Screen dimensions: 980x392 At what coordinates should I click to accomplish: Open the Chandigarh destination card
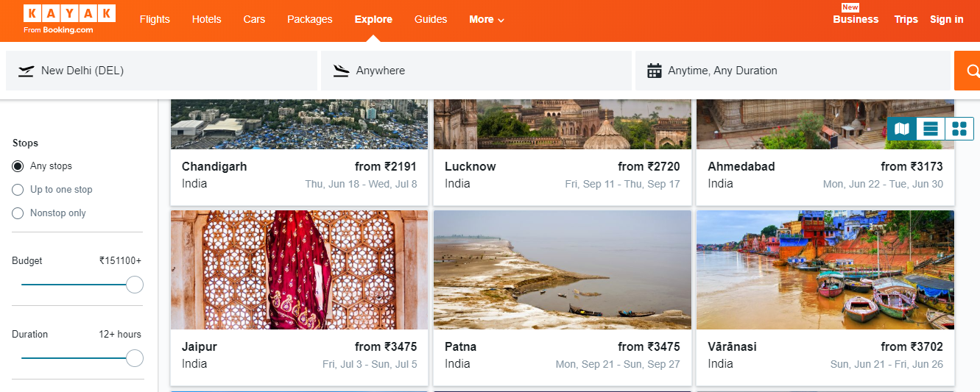(x=299, y=152)
